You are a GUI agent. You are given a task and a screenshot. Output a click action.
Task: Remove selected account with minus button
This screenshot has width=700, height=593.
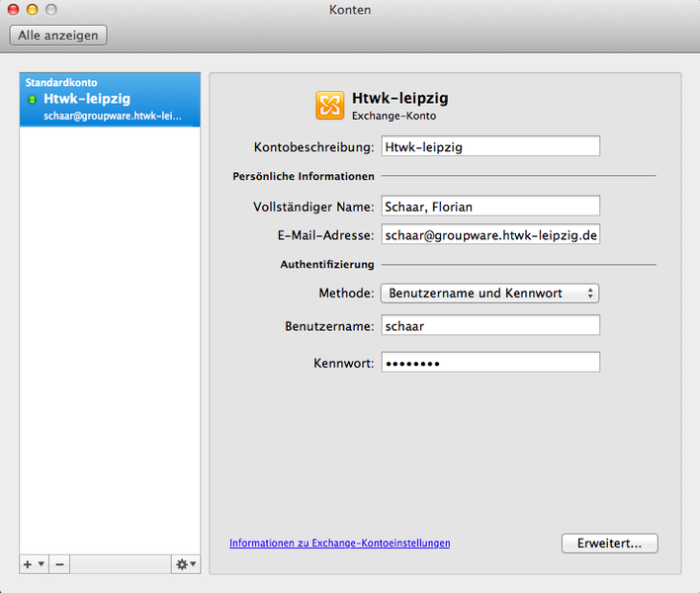click(59, 564)
